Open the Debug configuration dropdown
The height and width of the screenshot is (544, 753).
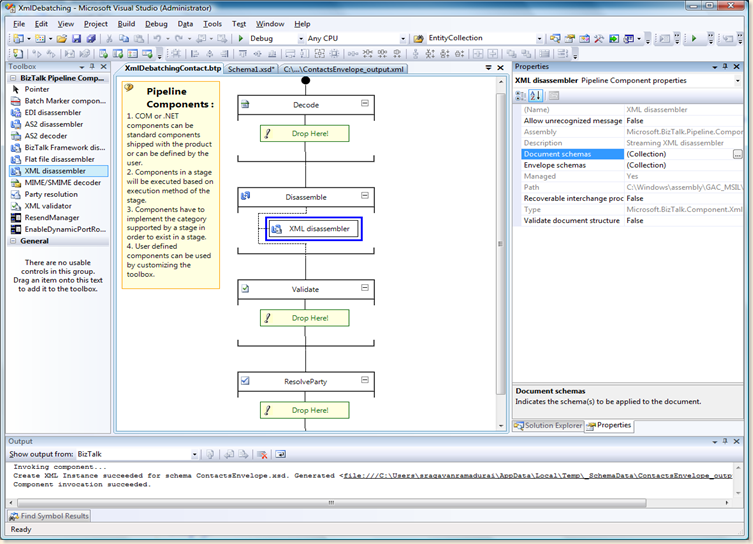[x=300, y=38]
